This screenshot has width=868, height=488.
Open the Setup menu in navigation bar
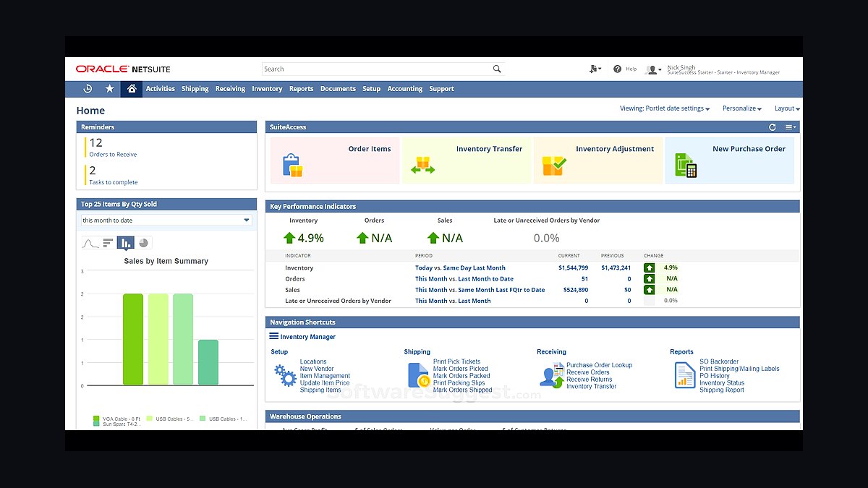click(371, 89)
